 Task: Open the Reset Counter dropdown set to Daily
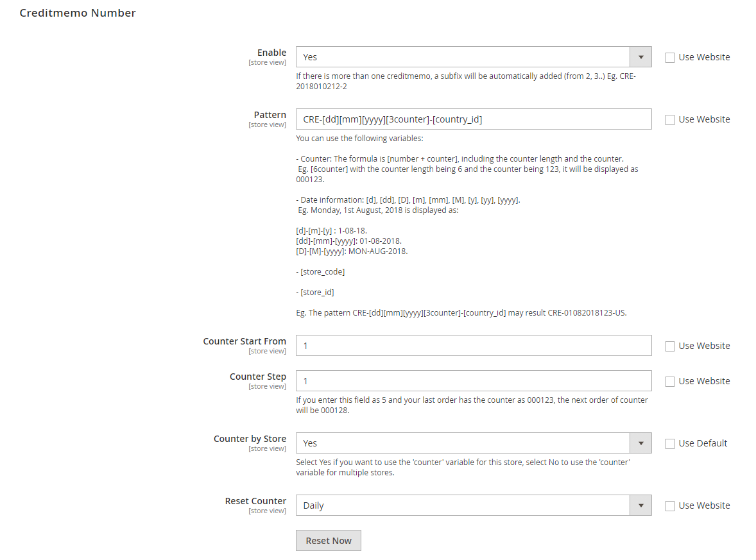coord(473,505)
